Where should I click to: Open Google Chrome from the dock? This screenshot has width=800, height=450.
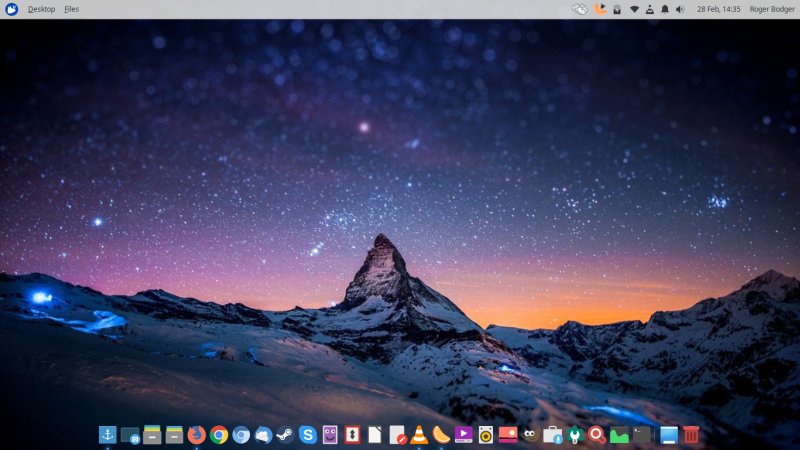click(219, 435)
